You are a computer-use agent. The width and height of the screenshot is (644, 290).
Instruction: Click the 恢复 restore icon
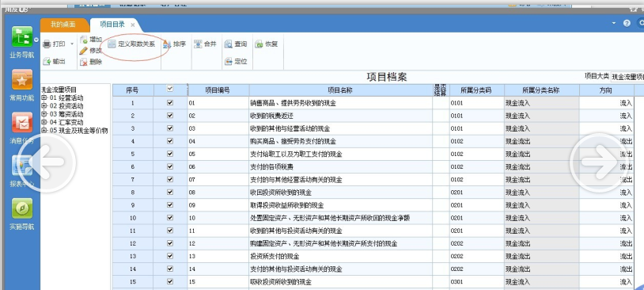pos(259,44)
